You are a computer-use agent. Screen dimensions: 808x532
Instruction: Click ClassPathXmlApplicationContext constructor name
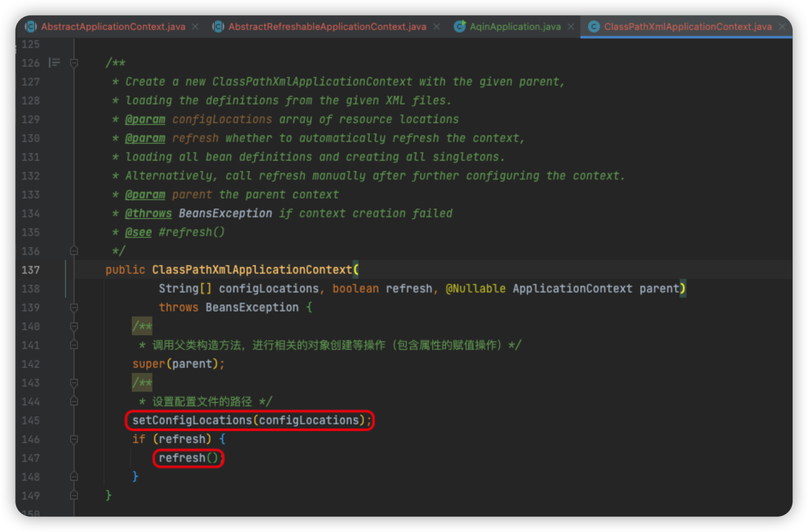pyautogui.click(x=252, y=270)
